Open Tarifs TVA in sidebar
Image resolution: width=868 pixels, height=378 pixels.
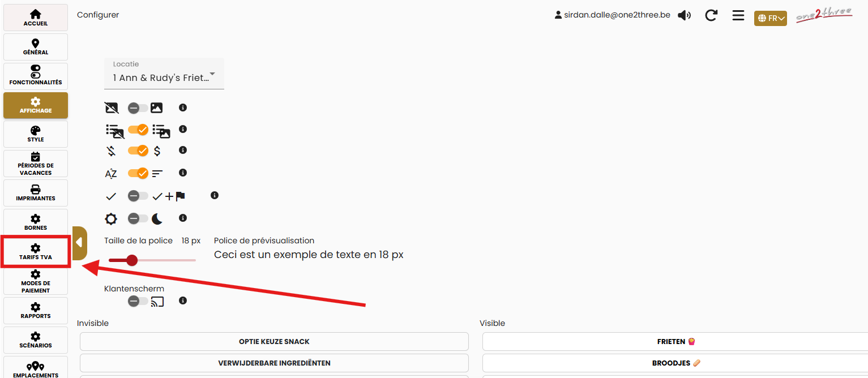[x=36, y=252]
